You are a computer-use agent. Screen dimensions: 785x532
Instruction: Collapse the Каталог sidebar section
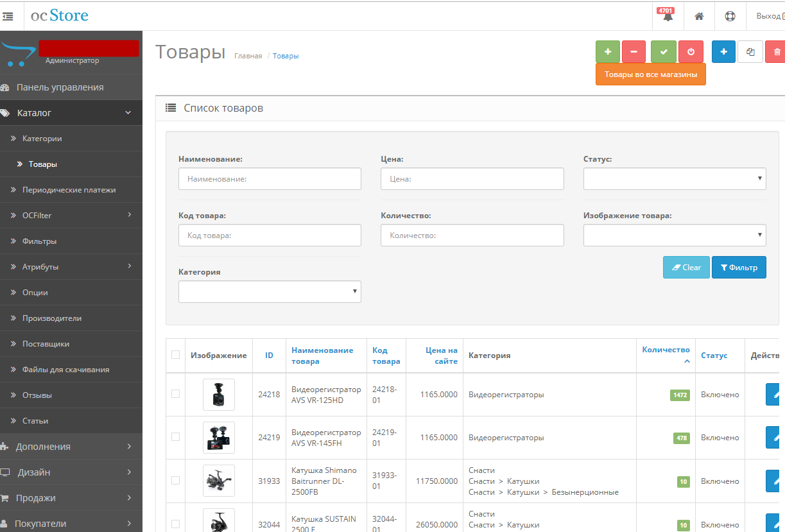128,113
